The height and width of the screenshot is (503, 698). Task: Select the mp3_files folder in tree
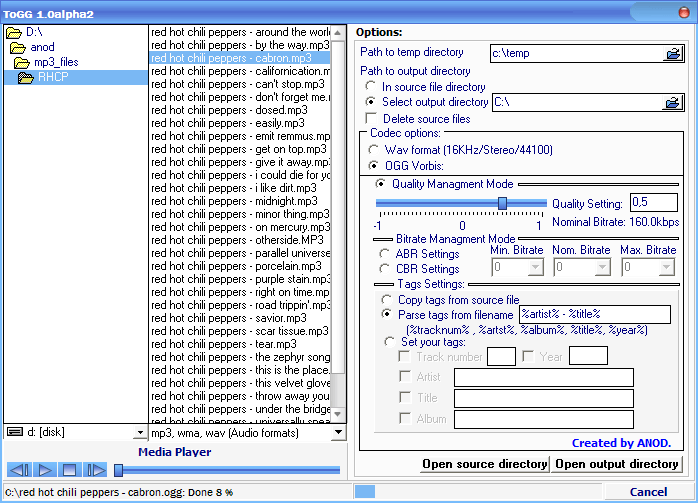pyautogui.click(x=56, y=62)
